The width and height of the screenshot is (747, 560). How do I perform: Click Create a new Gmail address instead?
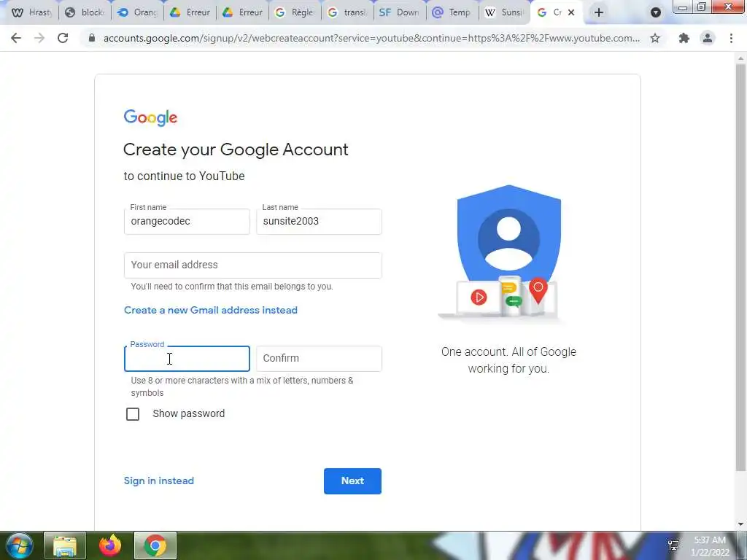[211, 310]
